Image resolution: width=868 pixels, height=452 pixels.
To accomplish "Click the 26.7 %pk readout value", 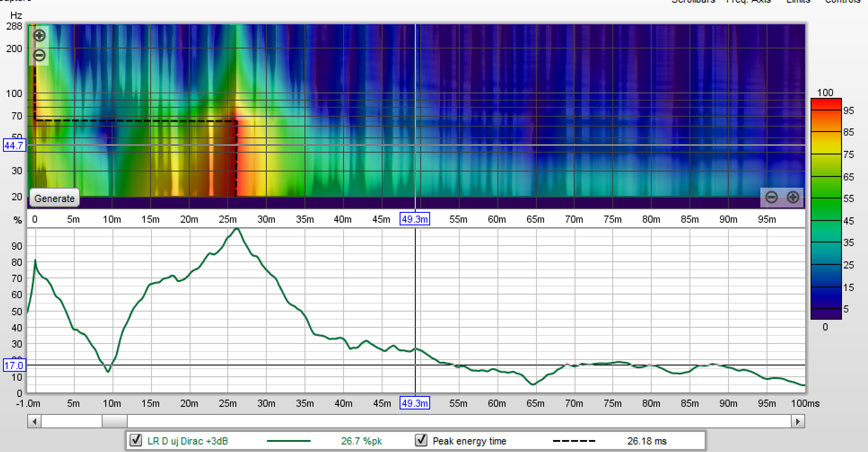I will click(x=361, y=441).
